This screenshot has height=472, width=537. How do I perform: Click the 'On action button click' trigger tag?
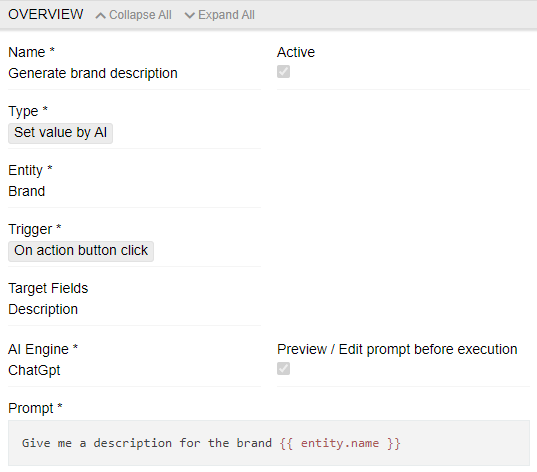(x=81, y=251)
